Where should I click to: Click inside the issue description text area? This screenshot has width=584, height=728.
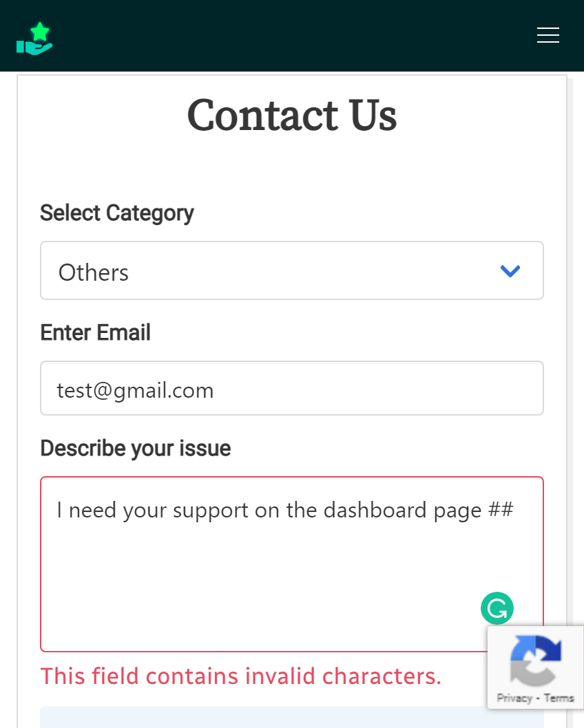(292, 564)
